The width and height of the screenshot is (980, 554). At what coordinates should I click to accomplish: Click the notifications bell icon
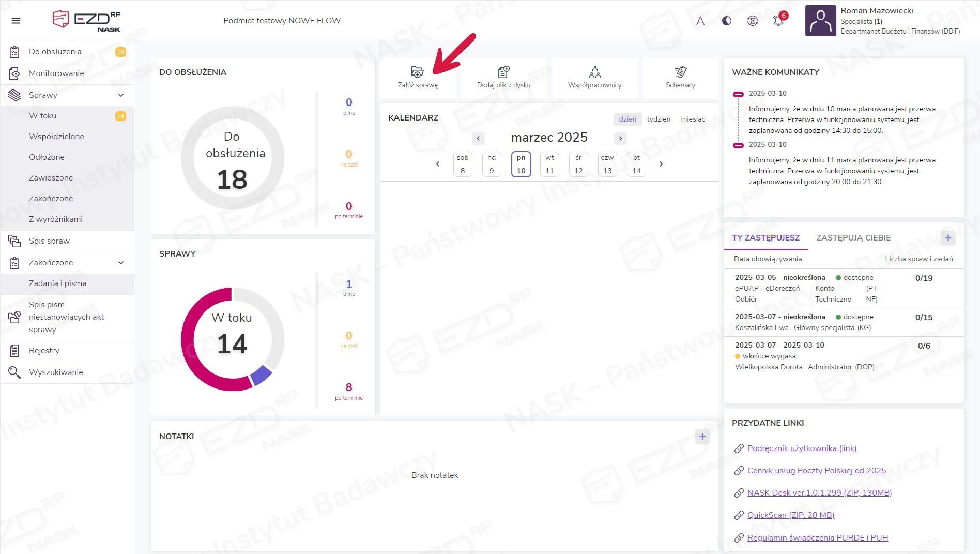click(778, 21)
